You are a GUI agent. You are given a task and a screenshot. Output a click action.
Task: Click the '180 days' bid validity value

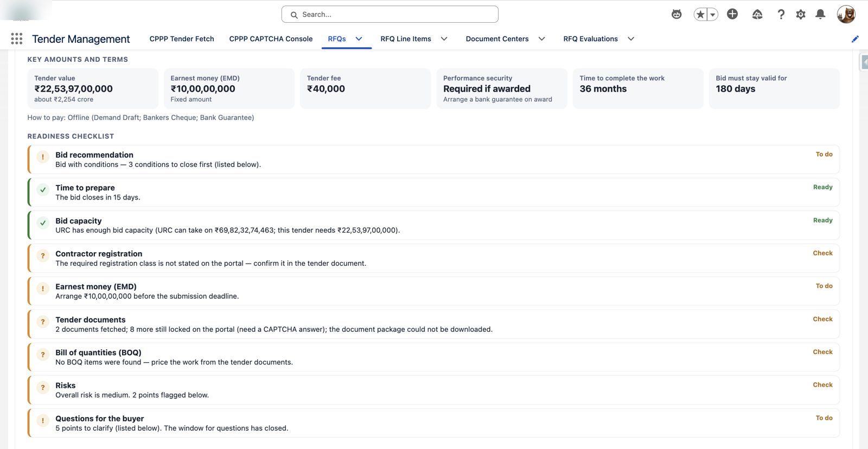735,88
